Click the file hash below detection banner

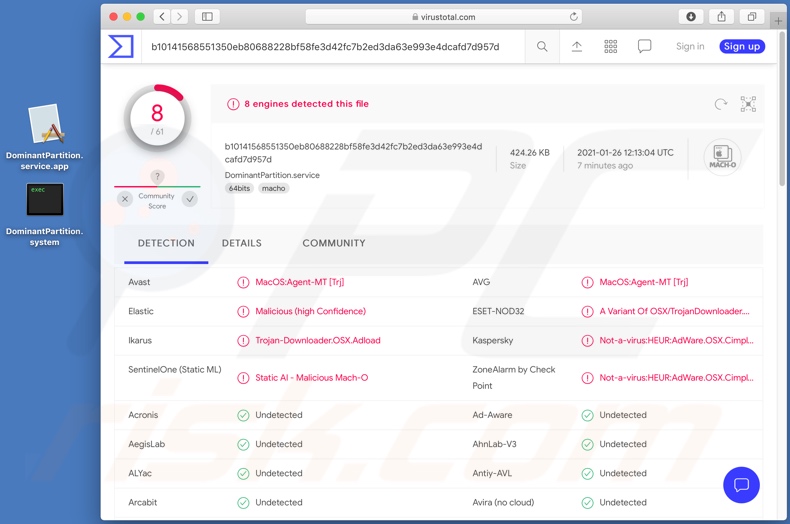[x=353, y=153]
